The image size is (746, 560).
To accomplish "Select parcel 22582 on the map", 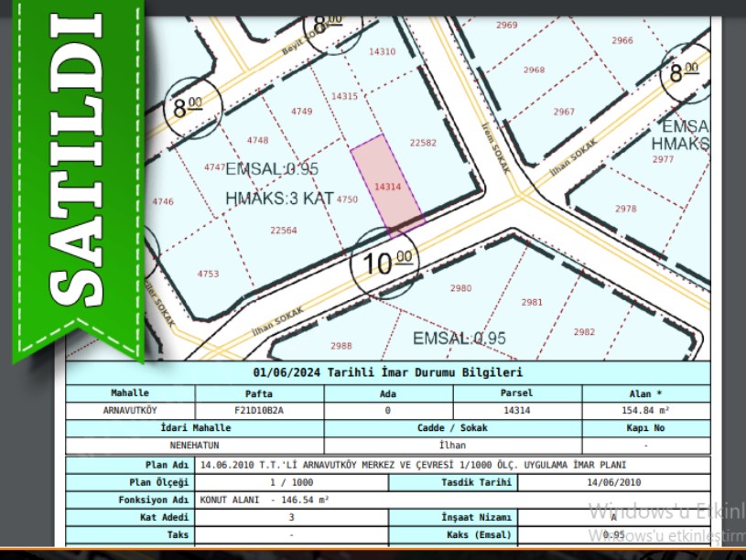I will pos(423,143).
